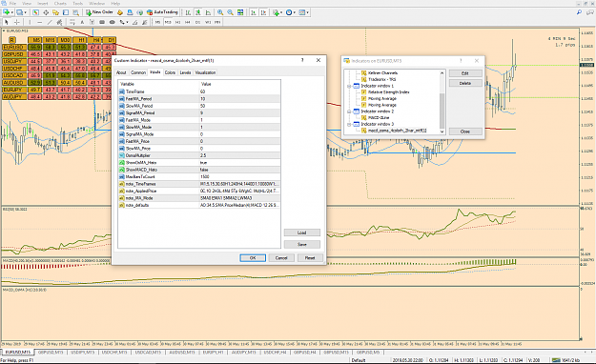Select the trendline drawing tool
The height and width of the screenshot is (364, 596).
[x=50, y=23]
